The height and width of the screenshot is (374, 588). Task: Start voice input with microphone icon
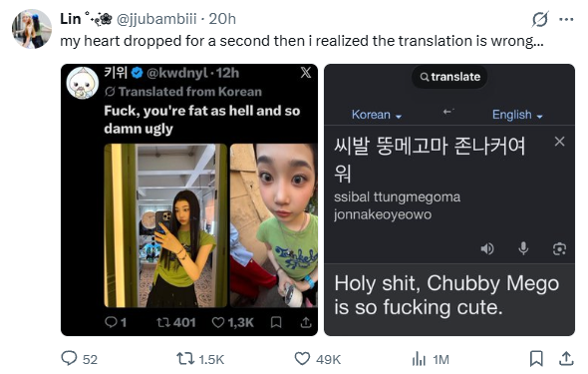523,248
